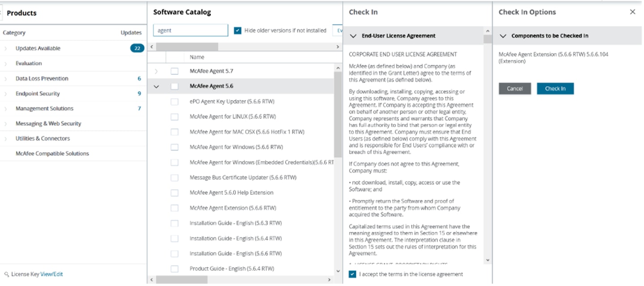
Task: Click the right arrow of the scrollbar above the Name column
Action: click(x=338, y=47)
